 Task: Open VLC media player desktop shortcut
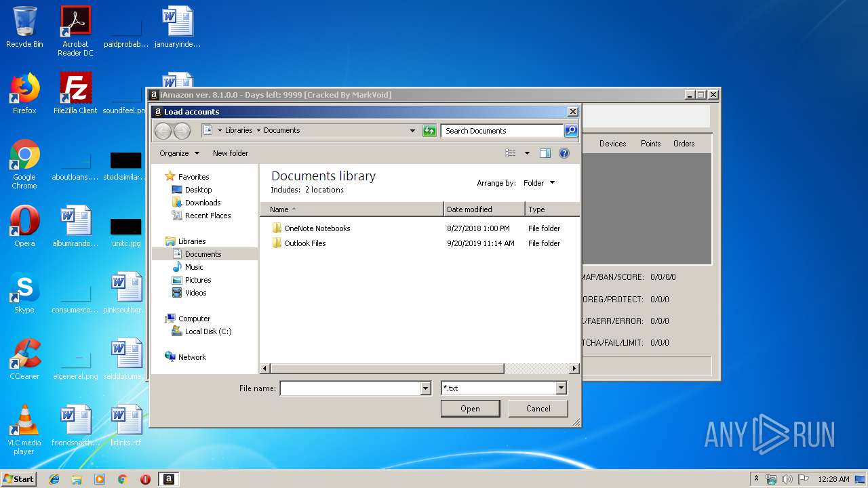(x=24, y=430)
